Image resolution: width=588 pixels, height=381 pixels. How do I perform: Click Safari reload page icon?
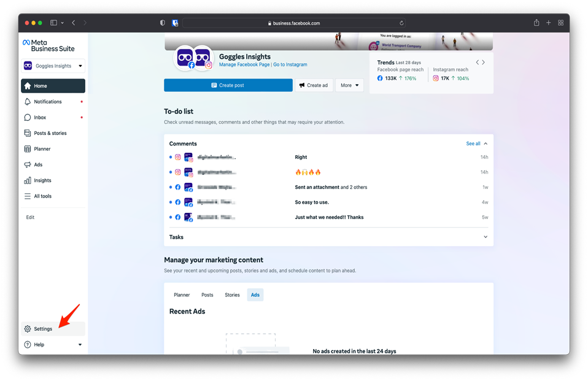(x=401, y=23)
